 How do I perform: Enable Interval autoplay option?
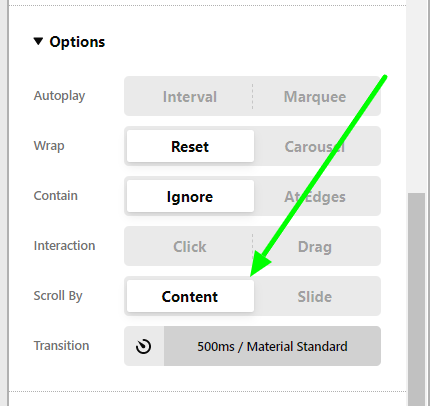pyautogui.click(x=189, y=96)
